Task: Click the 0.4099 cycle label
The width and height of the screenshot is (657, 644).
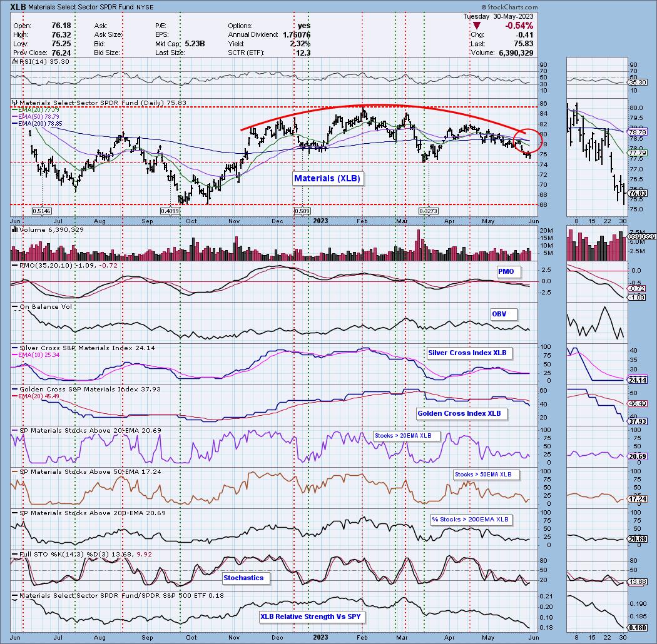Action: [170, 211]
